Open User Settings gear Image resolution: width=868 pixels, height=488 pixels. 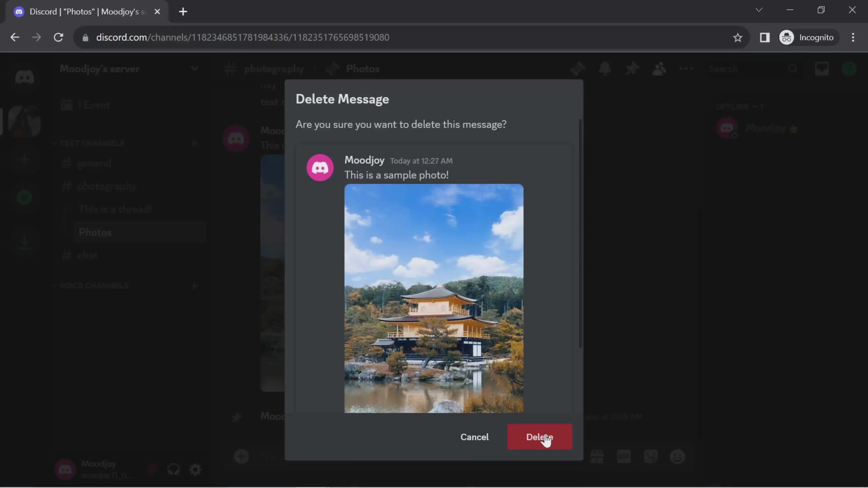click(195, 469)
